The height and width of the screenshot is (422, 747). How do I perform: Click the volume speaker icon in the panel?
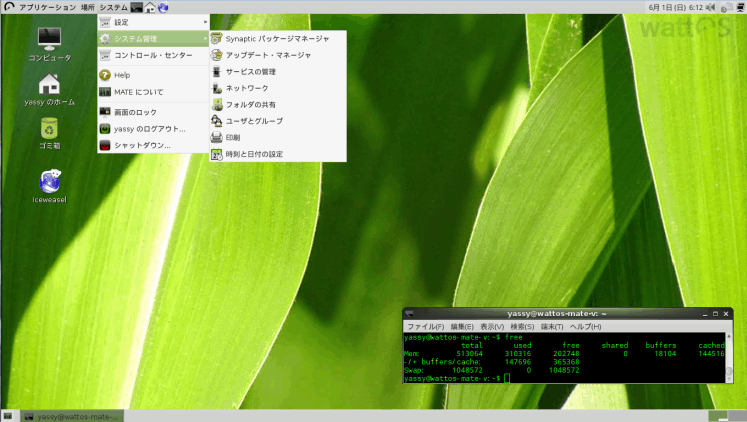710,7
